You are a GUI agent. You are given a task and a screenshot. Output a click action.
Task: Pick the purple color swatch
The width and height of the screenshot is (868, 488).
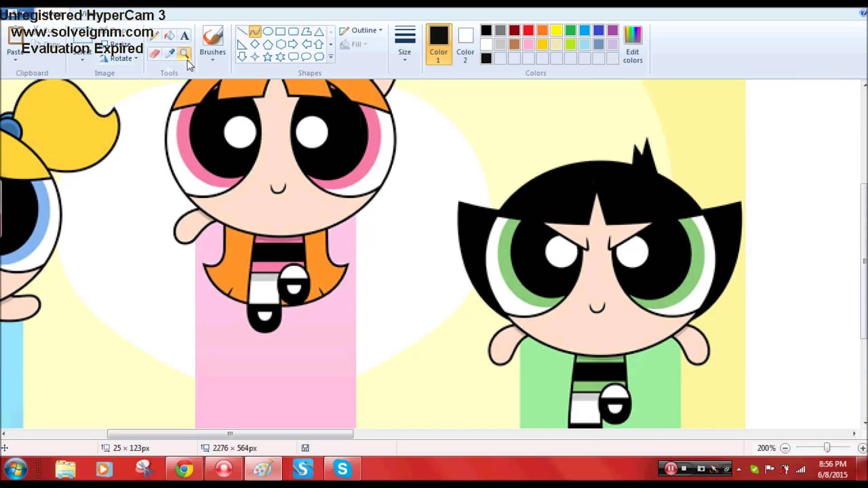[x=613, y=30]
